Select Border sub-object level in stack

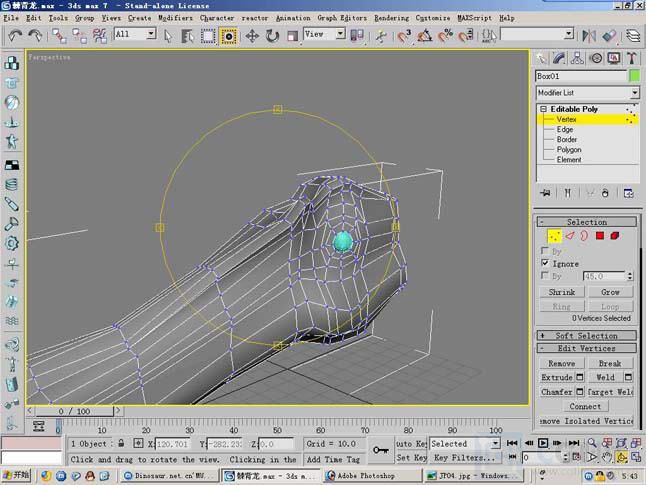coord(566,139)
